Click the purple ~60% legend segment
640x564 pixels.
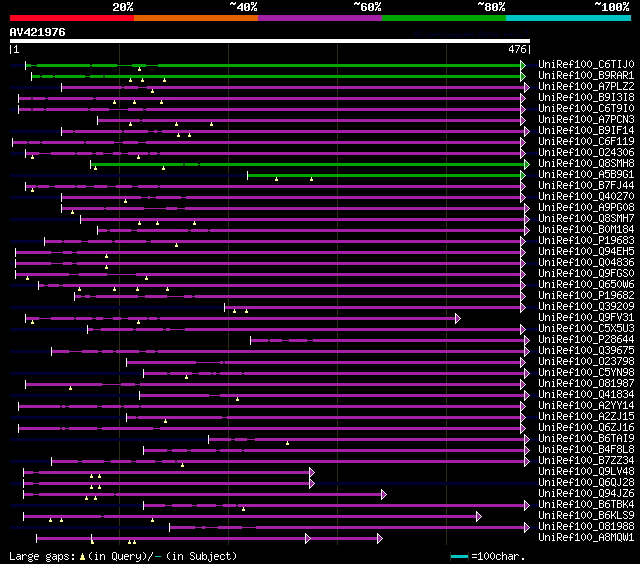click(320, 18)
